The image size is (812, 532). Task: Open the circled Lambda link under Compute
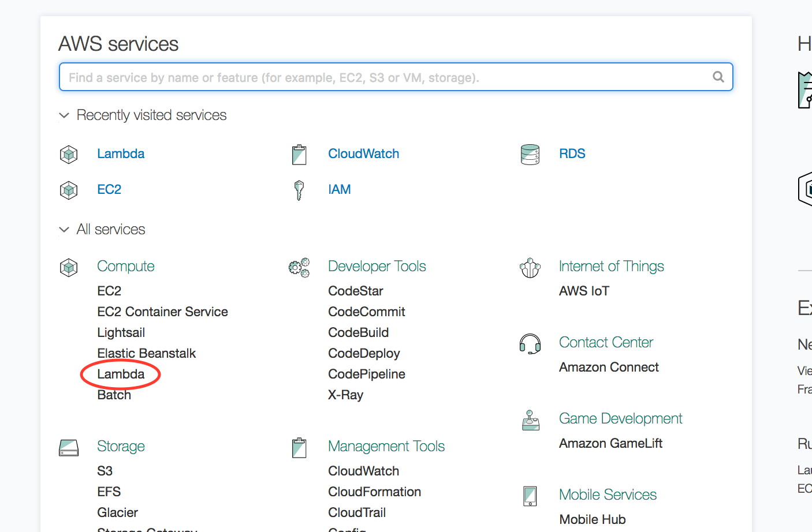(121, 374)
